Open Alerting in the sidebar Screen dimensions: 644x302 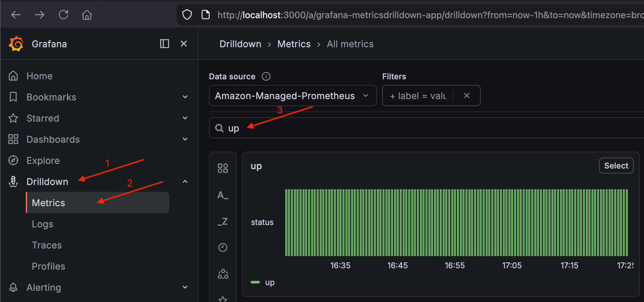[44, 287]
